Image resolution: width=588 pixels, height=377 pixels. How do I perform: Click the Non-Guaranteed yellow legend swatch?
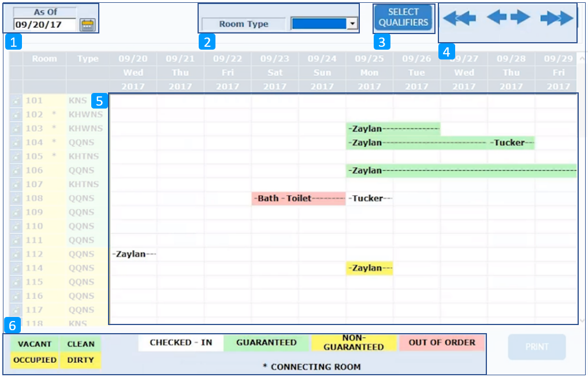point(353,342)
